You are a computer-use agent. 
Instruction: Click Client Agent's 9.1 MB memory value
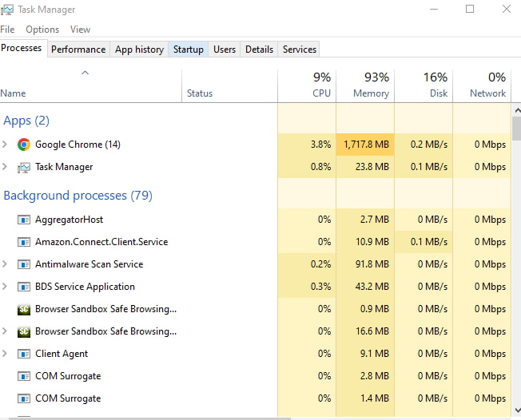coord(375,354)
